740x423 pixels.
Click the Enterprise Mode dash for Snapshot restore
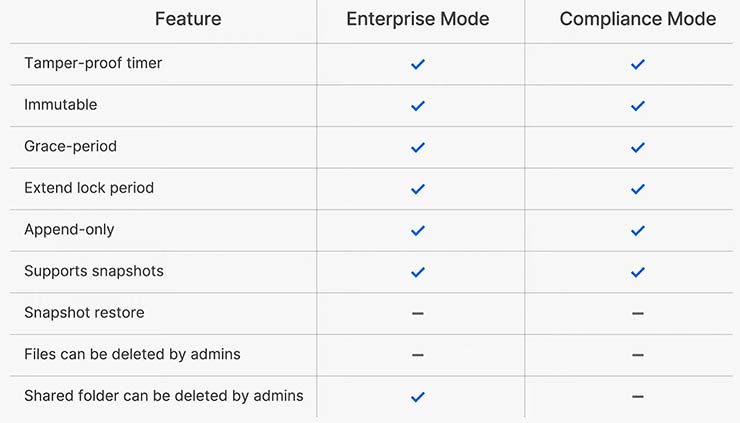[x=418, y=313]
